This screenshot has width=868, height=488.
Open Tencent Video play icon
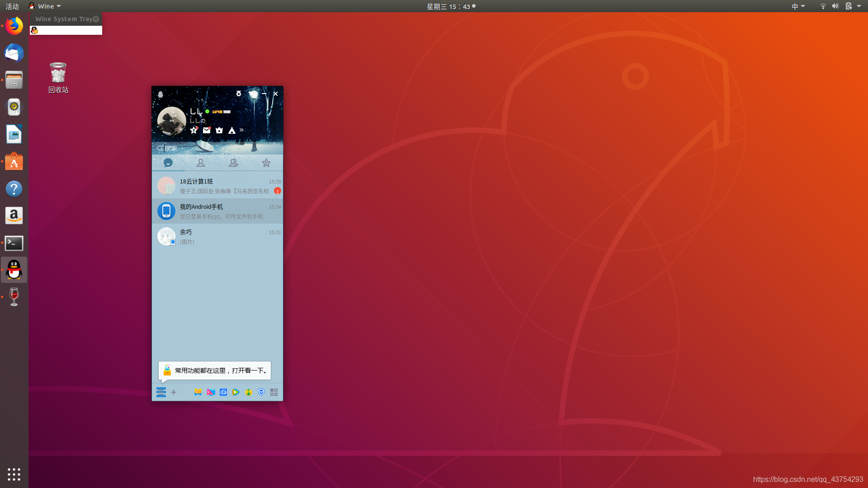click(x=236, y=392)
